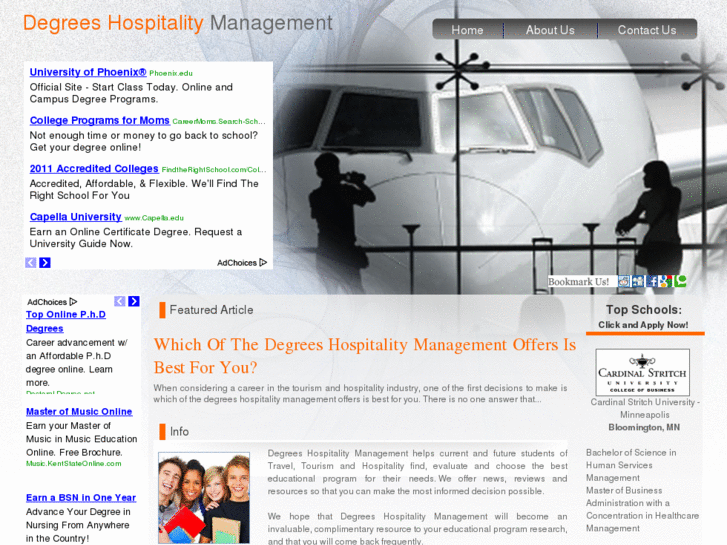Click Bachelor of Science in Human Services Management
Image resolution: width=727 pixels, height=545 pixels.
point(631,465)
